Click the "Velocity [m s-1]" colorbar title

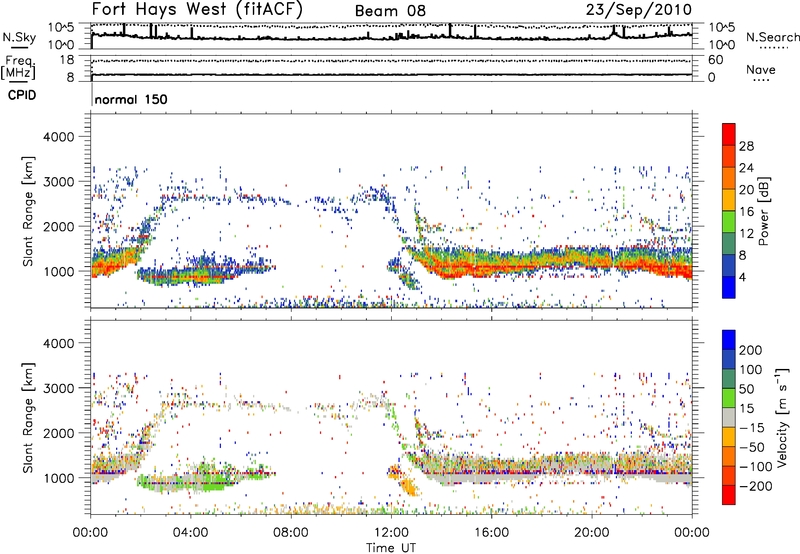point(782,417)
